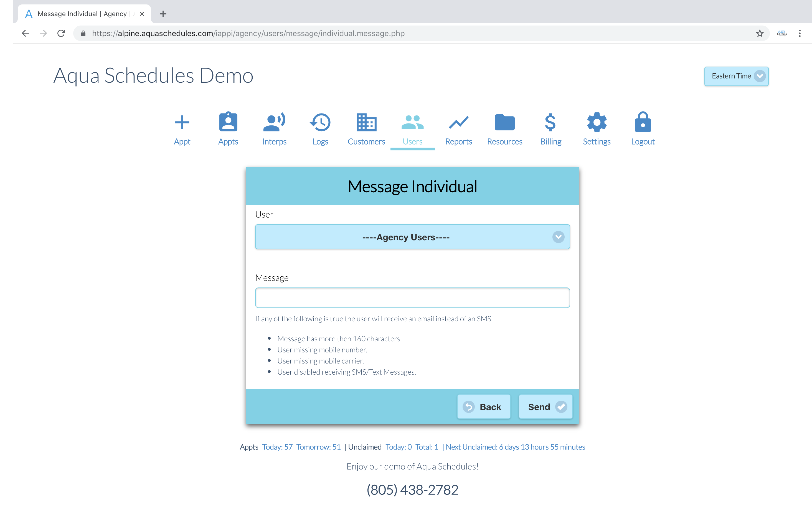
Task: Click the Resources menu label
Action: (504, 142)
